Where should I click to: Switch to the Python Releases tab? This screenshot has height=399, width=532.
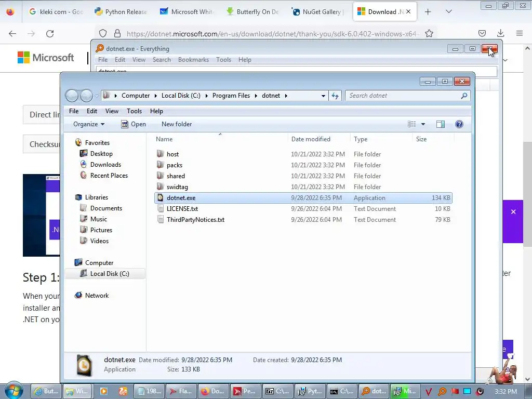pyautogui.click(x=121, y=11)
